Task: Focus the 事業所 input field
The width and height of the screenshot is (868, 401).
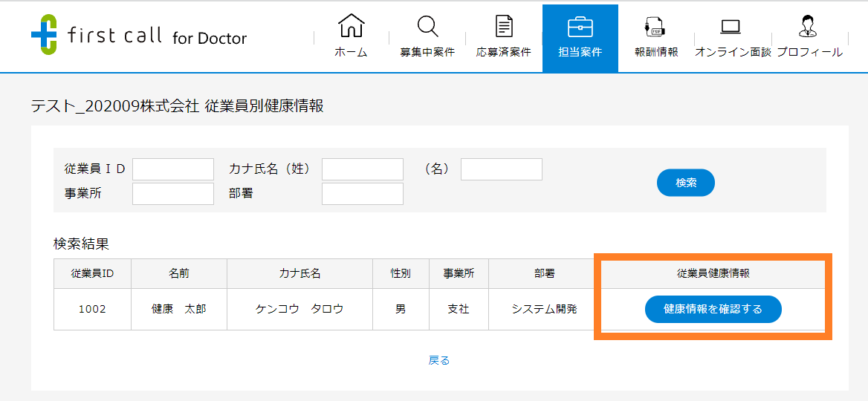Action: tap(172, 194)
